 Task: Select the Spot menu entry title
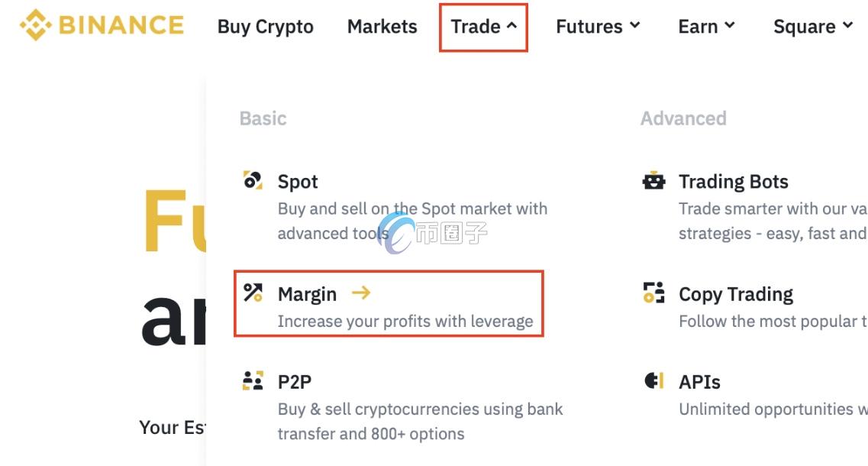pos(298,182)
